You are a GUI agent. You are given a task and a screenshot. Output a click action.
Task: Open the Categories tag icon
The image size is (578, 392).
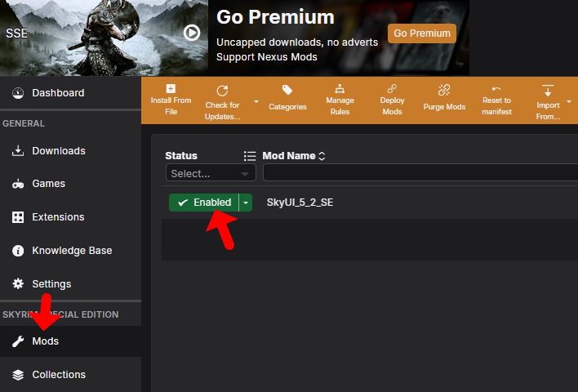click(287, 90)
